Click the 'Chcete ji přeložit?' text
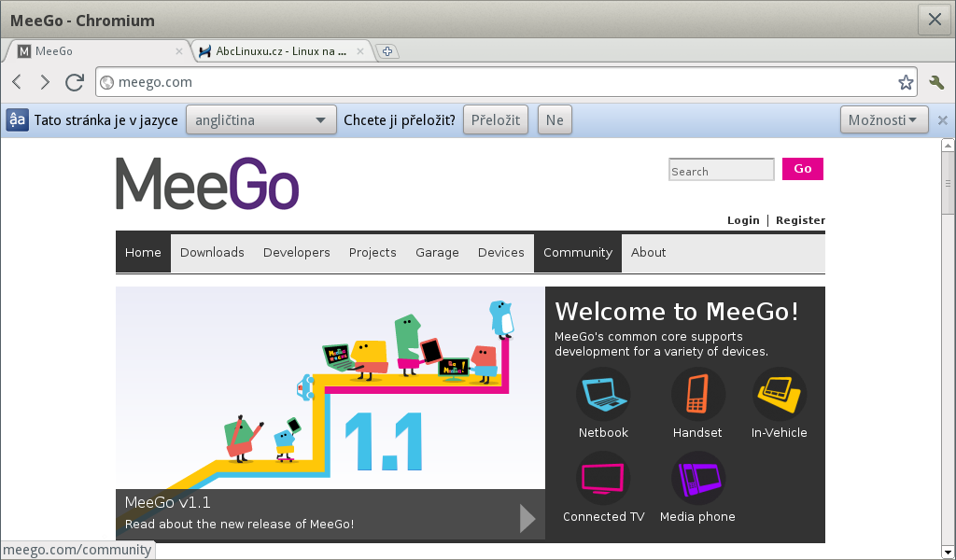The width and height of the screenshot is (956, 560). click(x=400, y=120)
